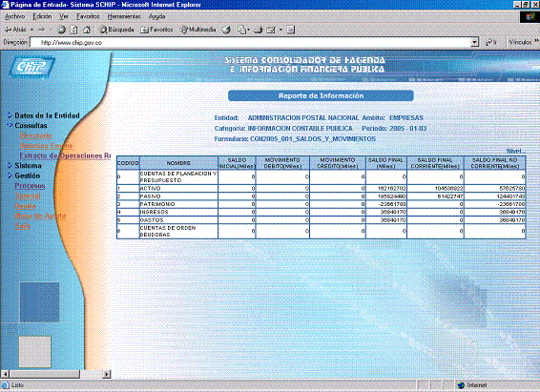
Task: Click the MOVIMIENTO DEBITO column header
Action: [x=282, y=163]
